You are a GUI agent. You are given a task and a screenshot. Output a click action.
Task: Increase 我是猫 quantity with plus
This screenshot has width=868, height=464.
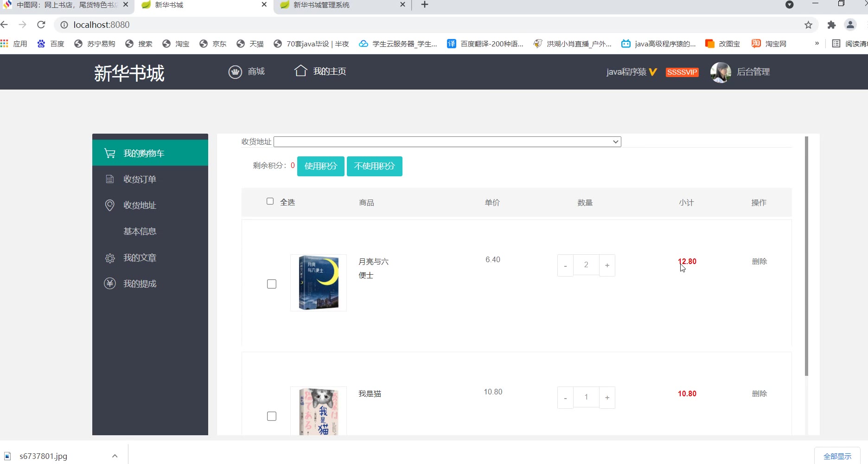point(607,398)
